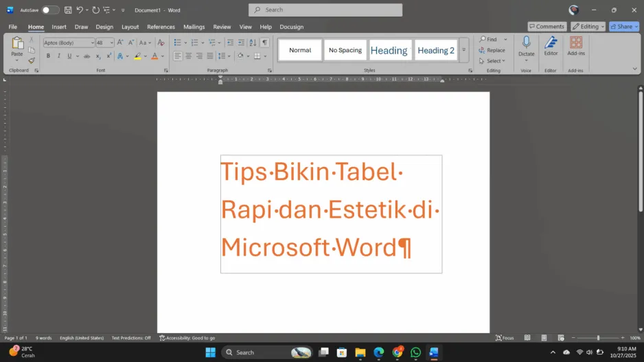Toggle Print Layout view in status bar
Viewport: 644px width, 362px height.
544,338
